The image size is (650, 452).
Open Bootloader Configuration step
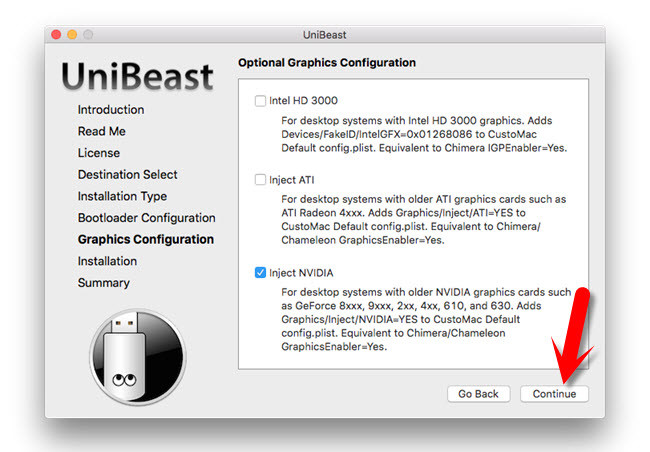point(146,218)
